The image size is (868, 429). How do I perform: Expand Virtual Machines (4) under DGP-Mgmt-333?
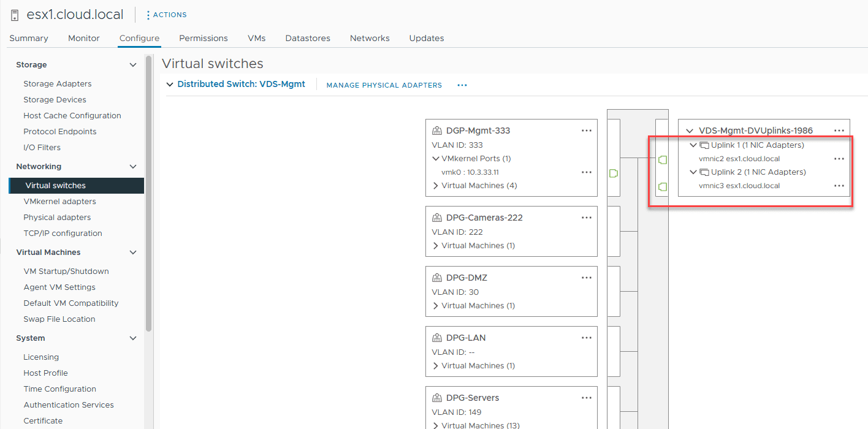(436, 186)
